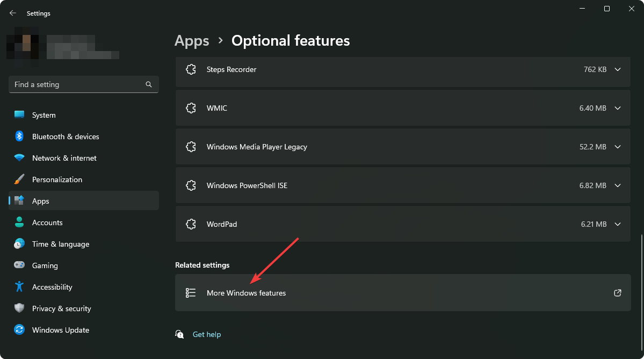Click the Personalization paintbrush icon
The image size is (644, 359).
pos(19,179)
